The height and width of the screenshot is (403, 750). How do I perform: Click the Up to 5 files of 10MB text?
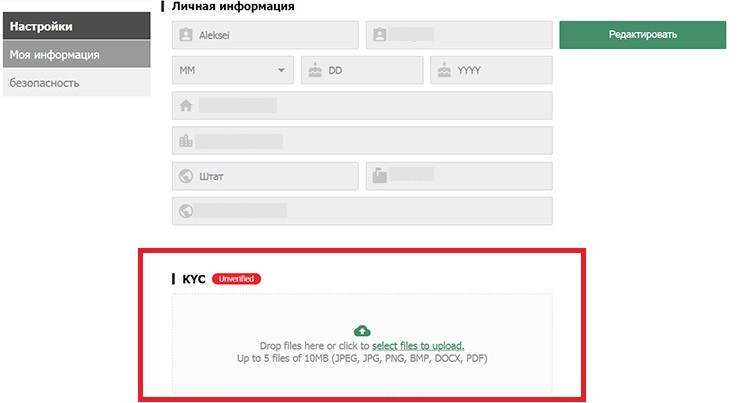tap(362, 358)
